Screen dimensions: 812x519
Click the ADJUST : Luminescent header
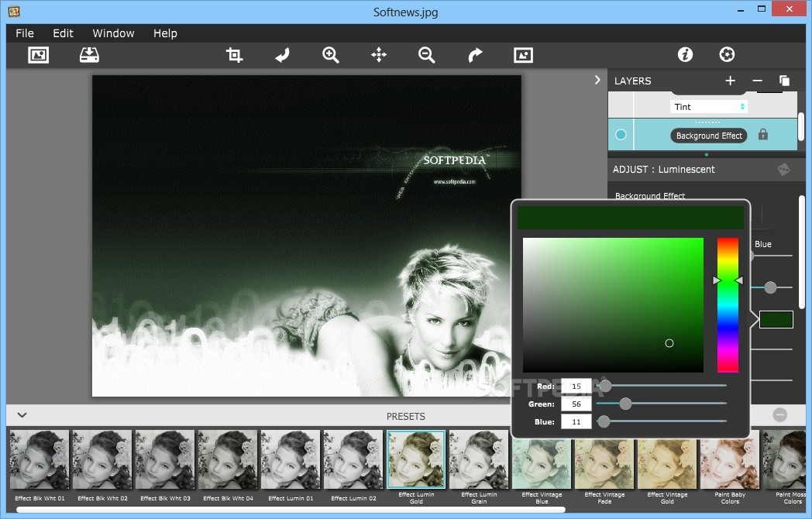(x=663, y=170)
